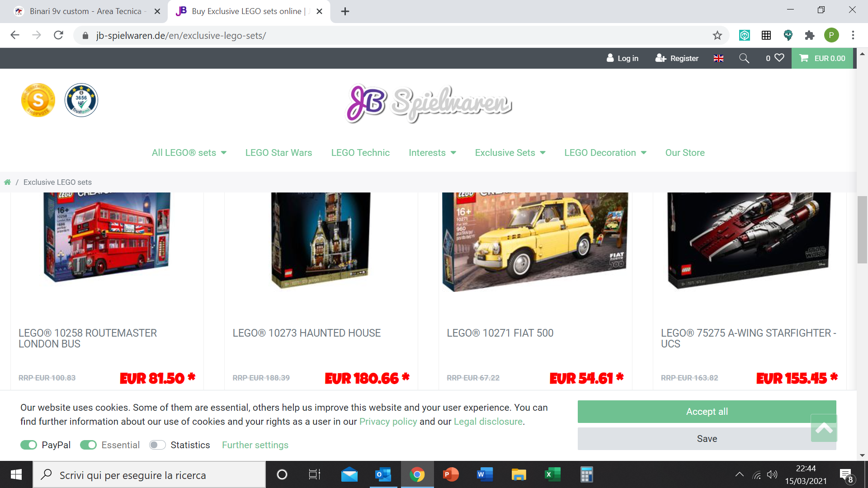This screenshot has height=488, width=868.
Task: Open the Windows Start menu
Action: tap(16, 474)
